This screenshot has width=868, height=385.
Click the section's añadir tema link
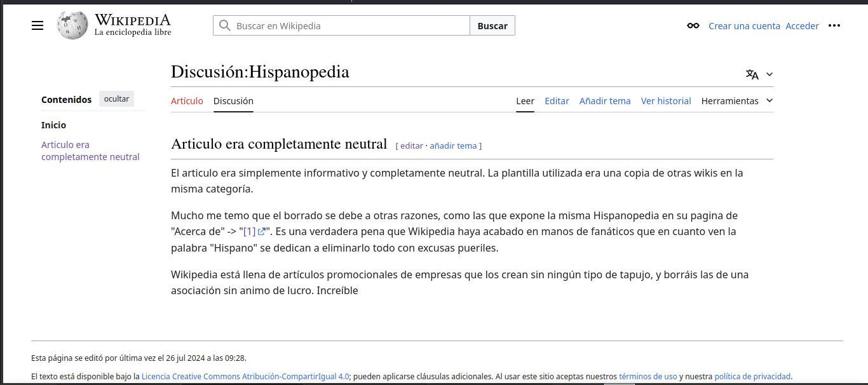453,145
